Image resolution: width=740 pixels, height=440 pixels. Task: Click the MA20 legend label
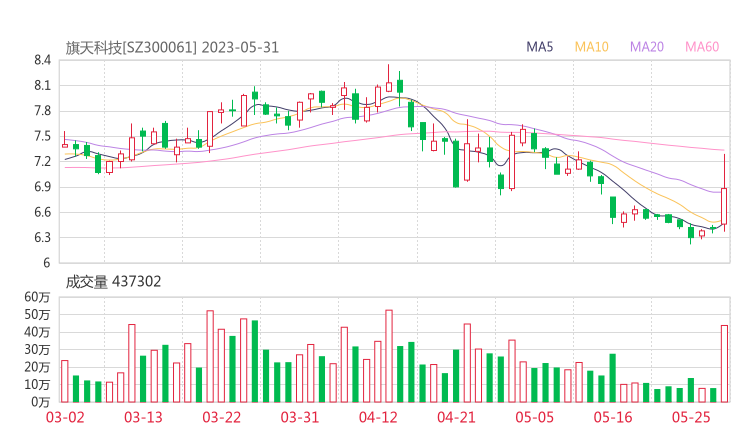tap(647, 47)
